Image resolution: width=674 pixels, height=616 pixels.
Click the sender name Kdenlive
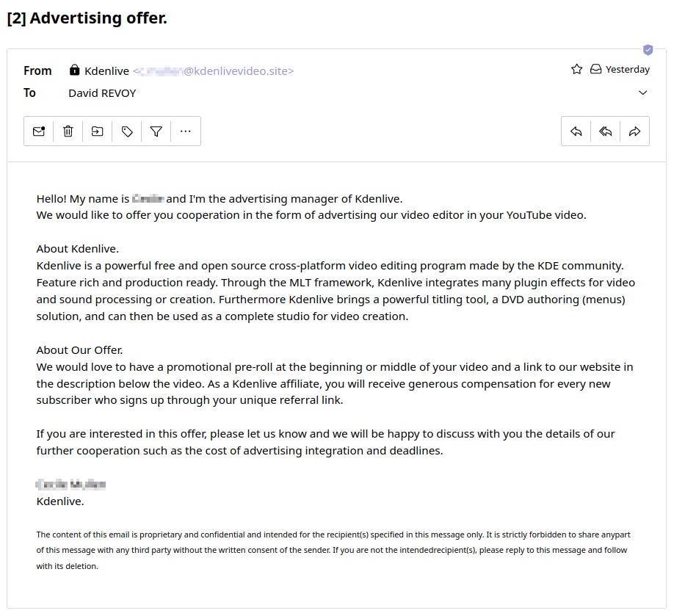(x=106, y=71)
